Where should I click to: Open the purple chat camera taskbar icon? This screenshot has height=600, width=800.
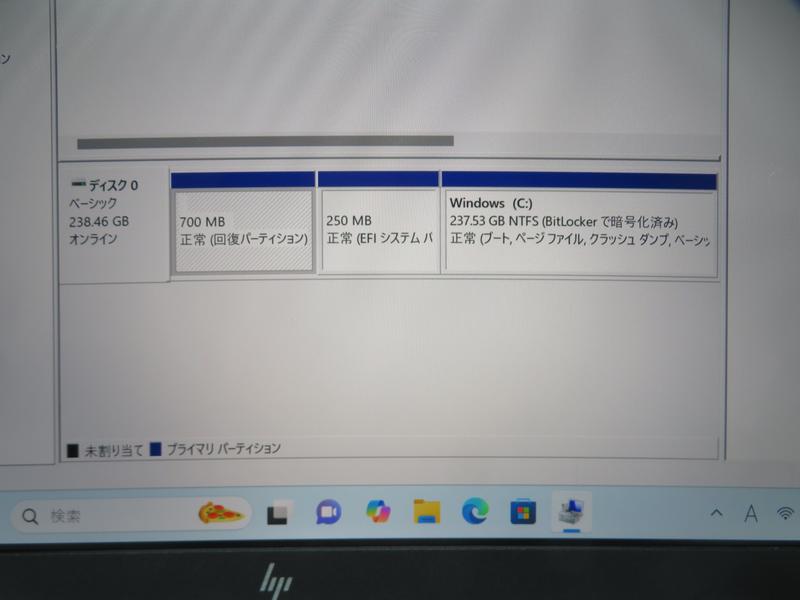pyautogui.click(x=329, y=512)
